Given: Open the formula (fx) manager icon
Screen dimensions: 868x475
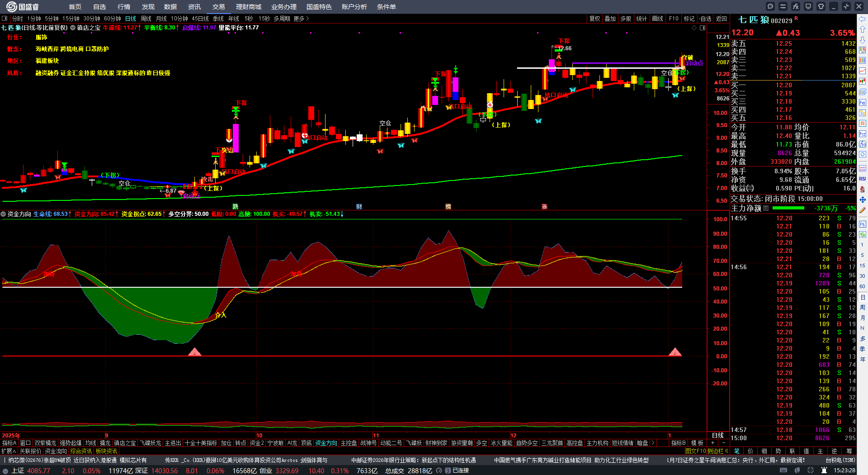Looking at the screenshot, I should 796,6.
